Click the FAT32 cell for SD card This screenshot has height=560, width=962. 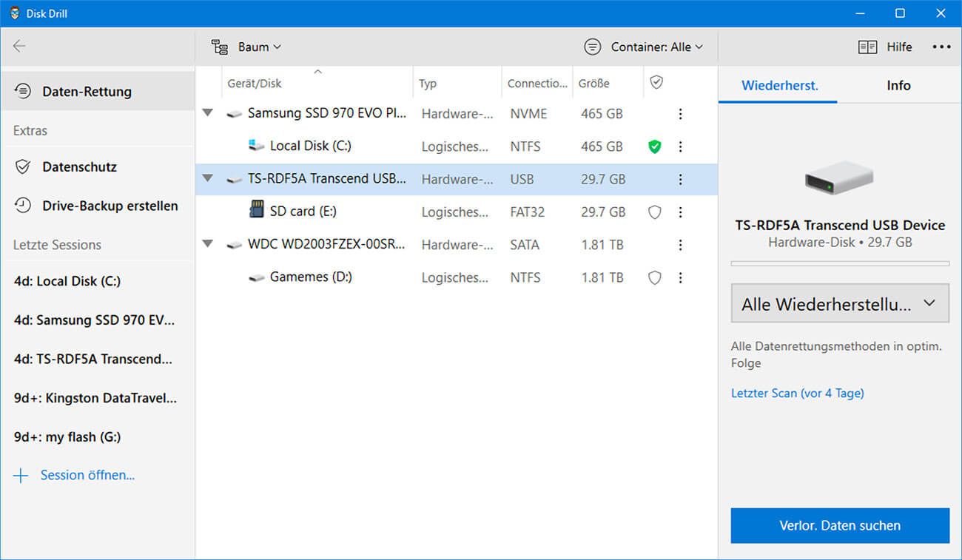click(527, 212)
